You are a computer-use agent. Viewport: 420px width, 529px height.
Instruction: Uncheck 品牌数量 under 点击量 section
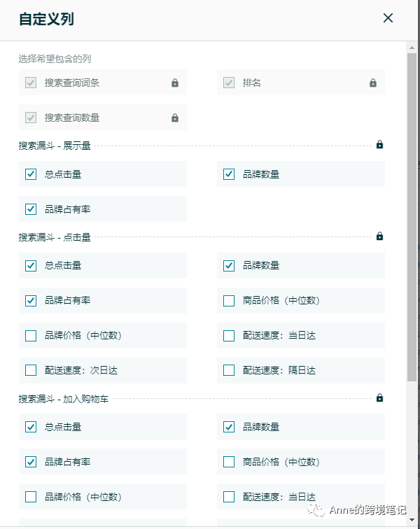pyautogui.click(x=229, y=265)
